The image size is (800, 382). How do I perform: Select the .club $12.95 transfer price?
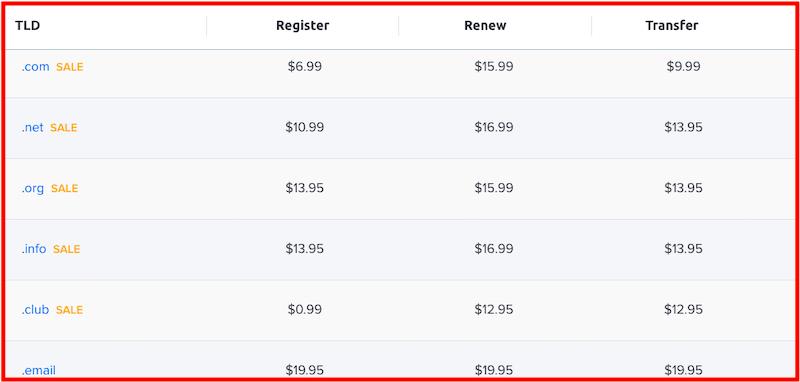click(x=683, y=310)
